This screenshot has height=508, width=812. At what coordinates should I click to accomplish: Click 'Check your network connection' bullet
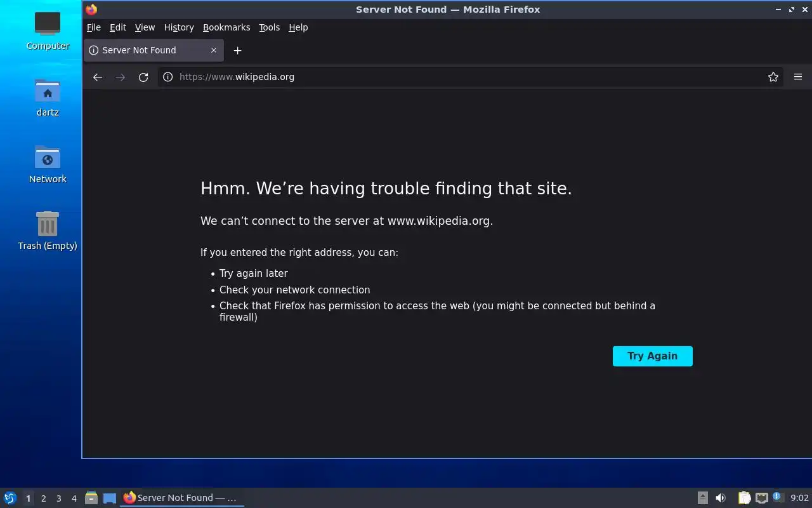click(294, 290)
